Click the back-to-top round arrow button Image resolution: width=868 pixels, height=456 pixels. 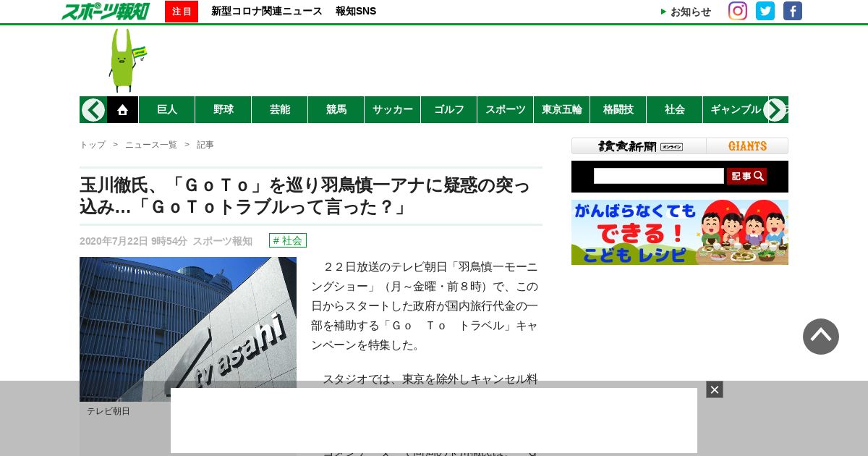click(821, 337)
